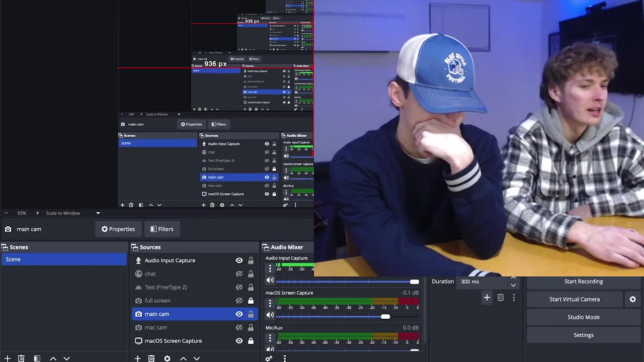The width and height of the screenshot is (644, 362).
Task: Select the macOS Screen Capture source row
Action: (x=195, y=341)
